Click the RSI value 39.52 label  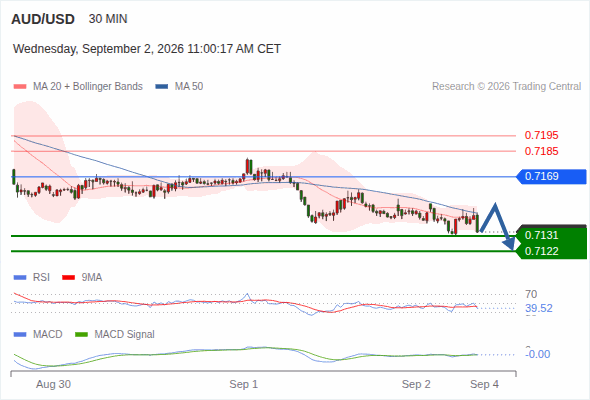tap(539, 309)
